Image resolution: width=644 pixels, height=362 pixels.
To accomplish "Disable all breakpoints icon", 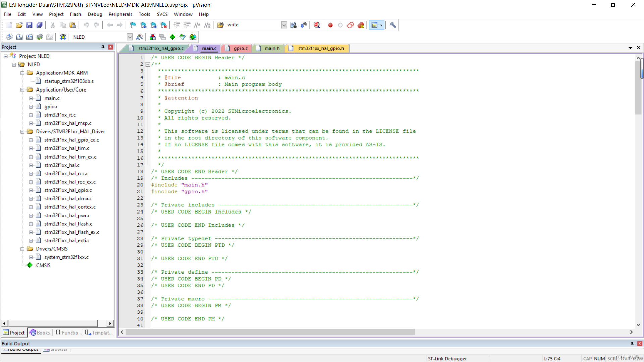I will 351,25.
